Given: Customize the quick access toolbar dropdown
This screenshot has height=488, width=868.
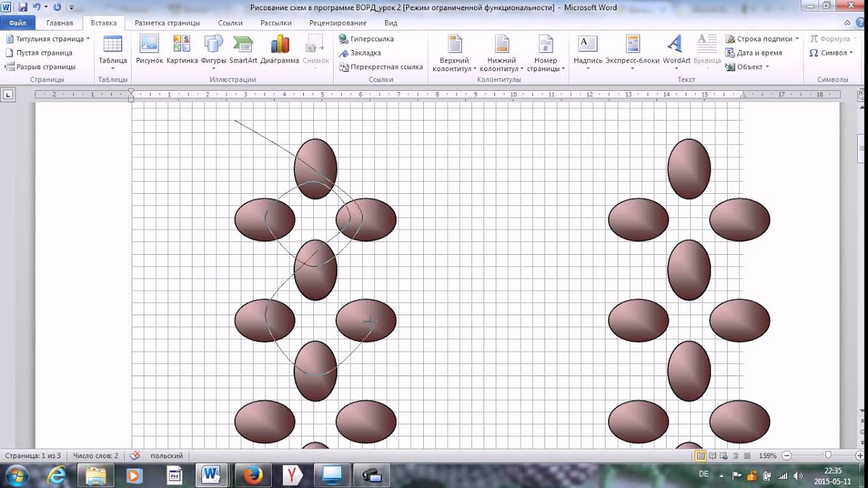Looking at the screenshot, I should 70,7.
